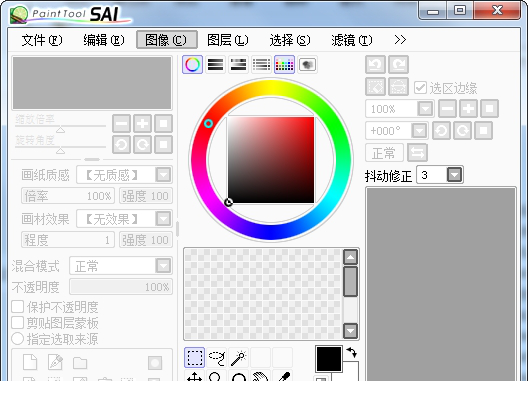Toggle the HSV slider panel
Image resolution: width=528 pixels, height=396 pixels.
tap(238, 64)
